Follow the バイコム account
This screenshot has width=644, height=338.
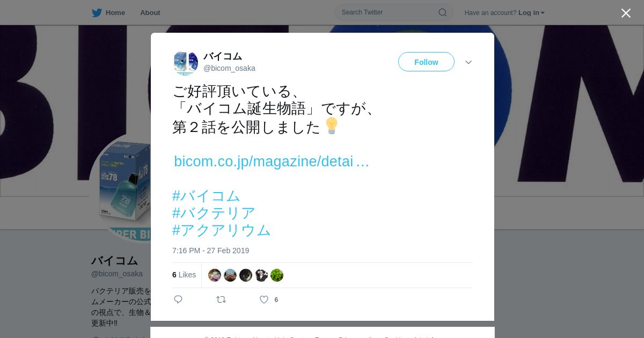[x=426, y=62]
